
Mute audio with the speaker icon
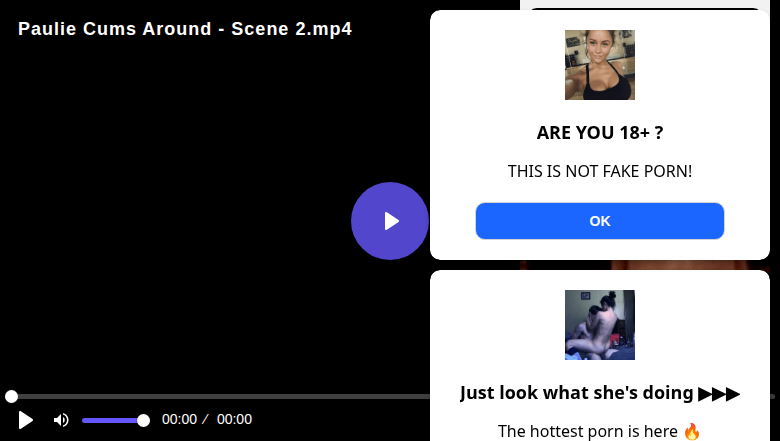[x=61, y=420]
